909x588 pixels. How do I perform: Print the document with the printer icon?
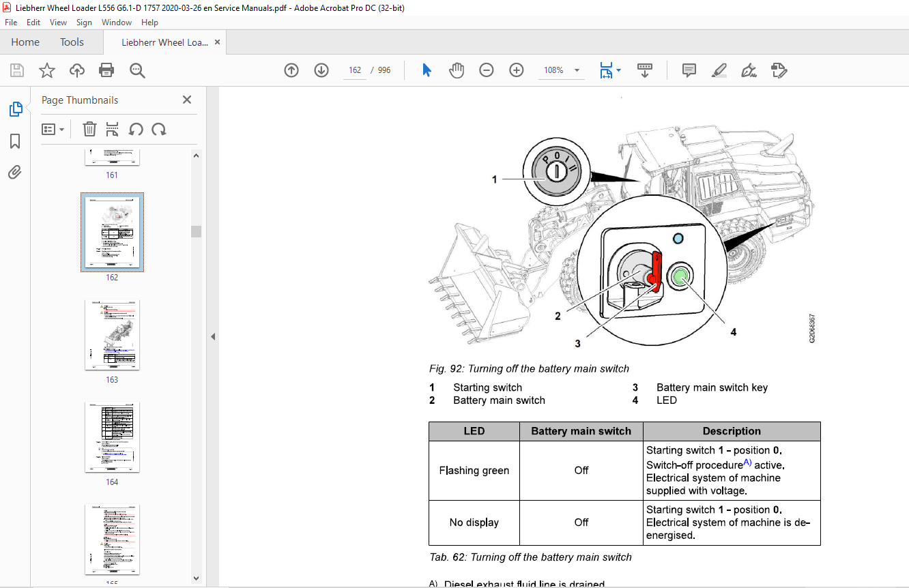106,70
